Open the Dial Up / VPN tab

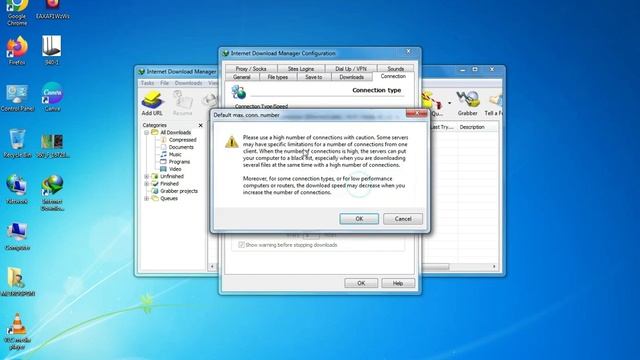click(x=351, y=69)
